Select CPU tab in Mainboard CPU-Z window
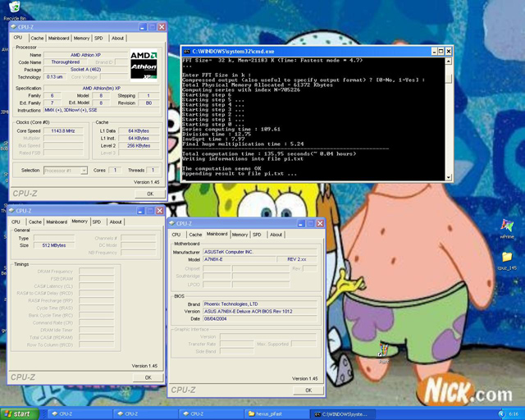Viewport: 525px width, 420px height. pos(176,235)
